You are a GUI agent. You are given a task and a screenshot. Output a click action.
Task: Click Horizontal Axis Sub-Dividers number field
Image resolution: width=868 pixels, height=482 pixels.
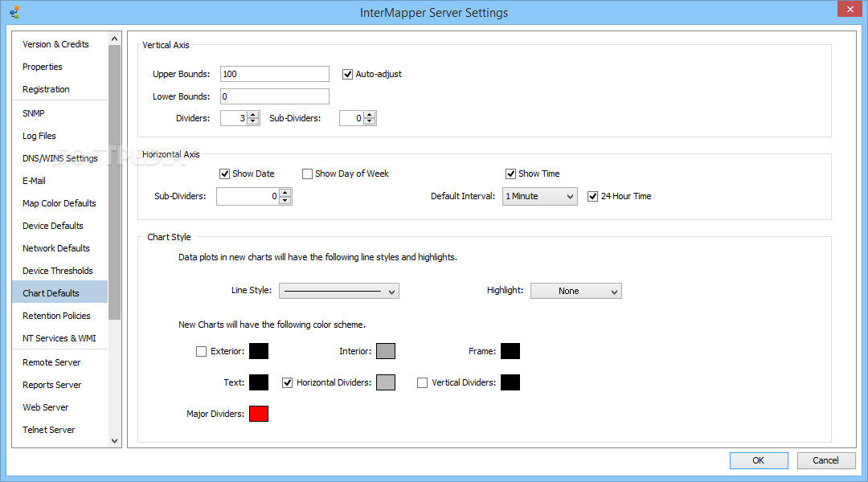tap(248, 197)
